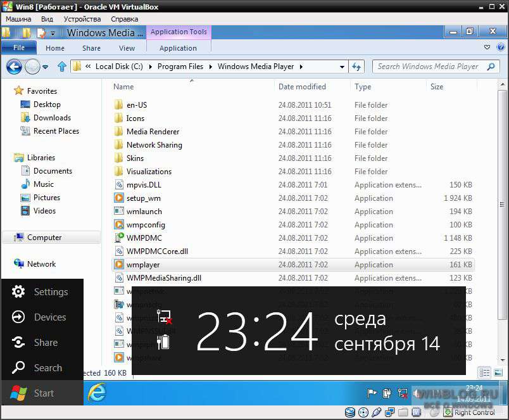
Task: Click VirtualBox shared folders status icon
Action: pyautogui.click(x=403, y=412)
